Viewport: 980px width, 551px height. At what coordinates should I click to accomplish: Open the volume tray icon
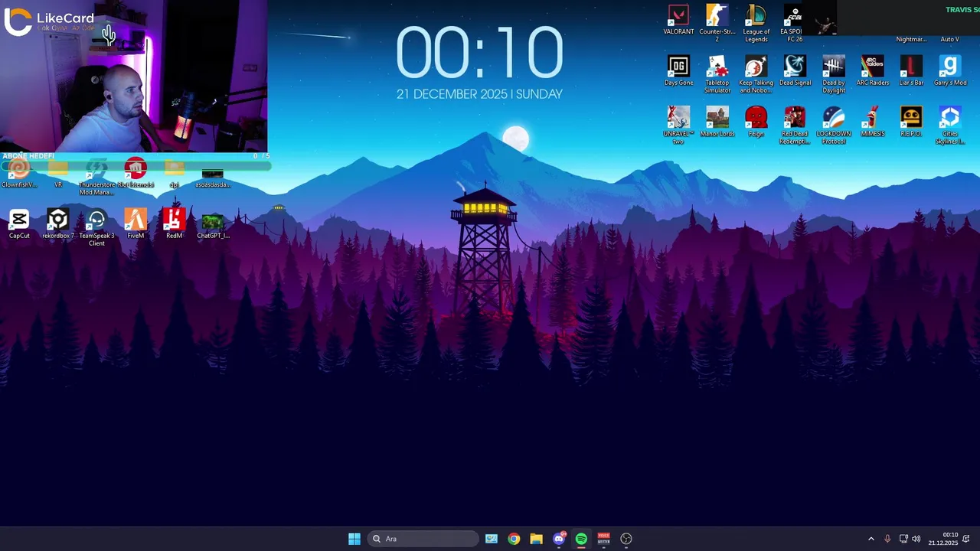pyautogui.click(x=916, y=539)
